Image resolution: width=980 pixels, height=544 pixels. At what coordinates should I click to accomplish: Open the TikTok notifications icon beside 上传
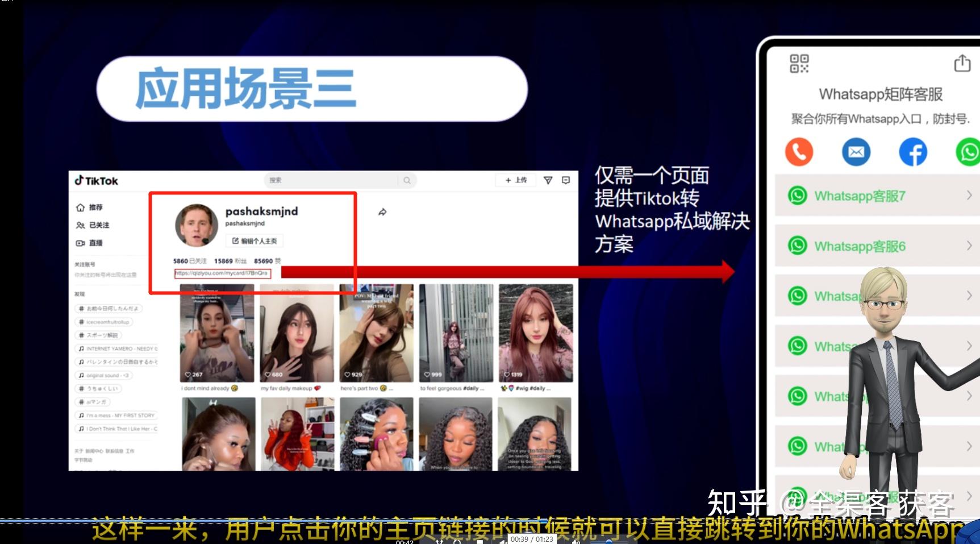tap(548, 180)
